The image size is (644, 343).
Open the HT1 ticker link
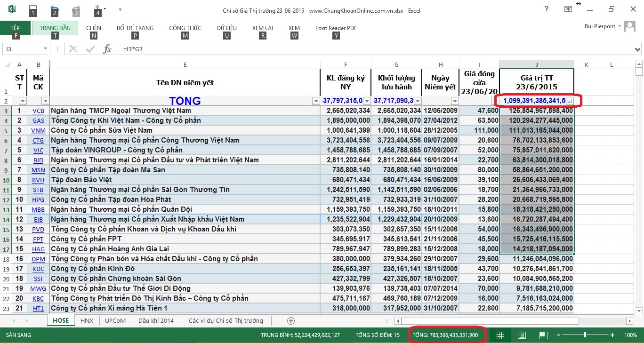[39, 309]
